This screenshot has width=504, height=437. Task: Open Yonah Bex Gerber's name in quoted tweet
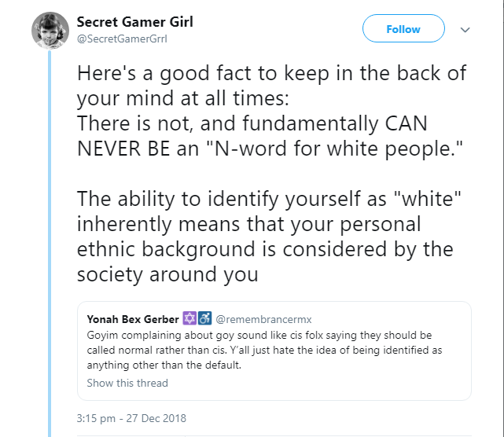pos(133,319)
